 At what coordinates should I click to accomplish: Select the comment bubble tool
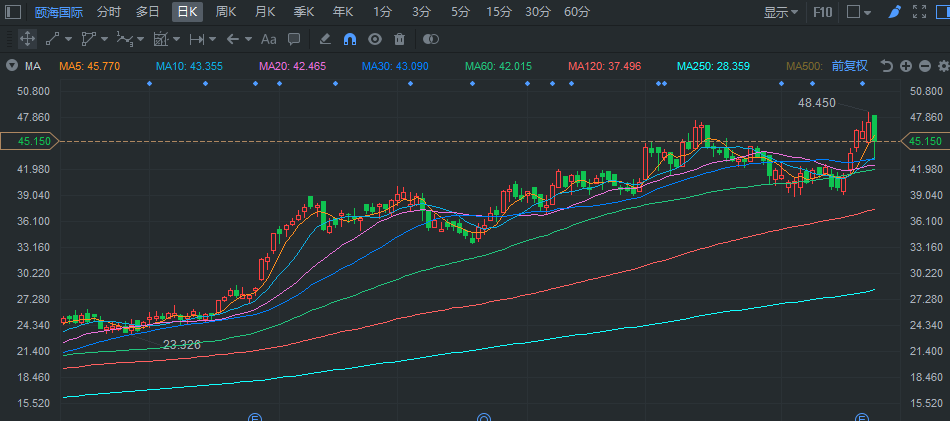(294, 39)
